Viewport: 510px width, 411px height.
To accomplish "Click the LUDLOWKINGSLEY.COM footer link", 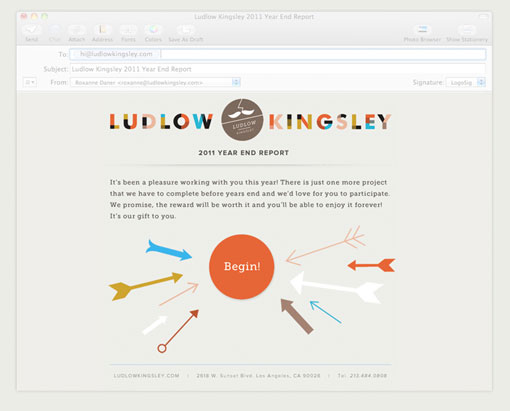I will click(x=146, y=376).
